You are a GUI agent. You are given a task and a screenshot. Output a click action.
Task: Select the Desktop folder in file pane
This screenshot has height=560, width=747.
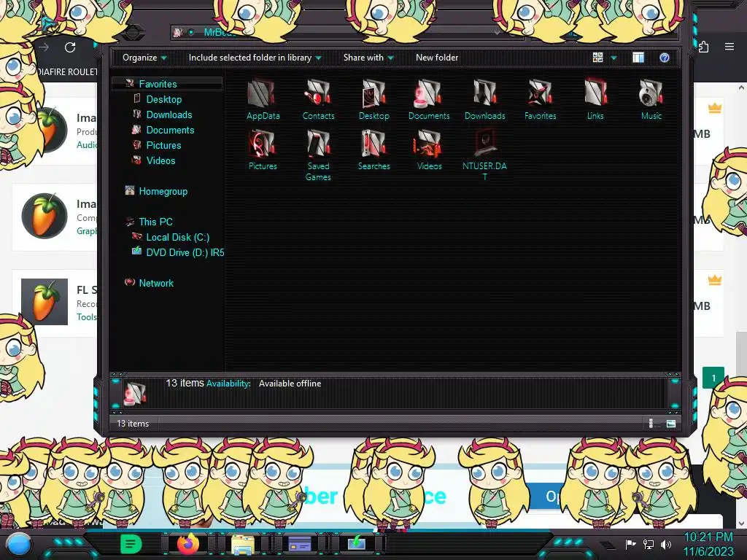click(374, 100)
